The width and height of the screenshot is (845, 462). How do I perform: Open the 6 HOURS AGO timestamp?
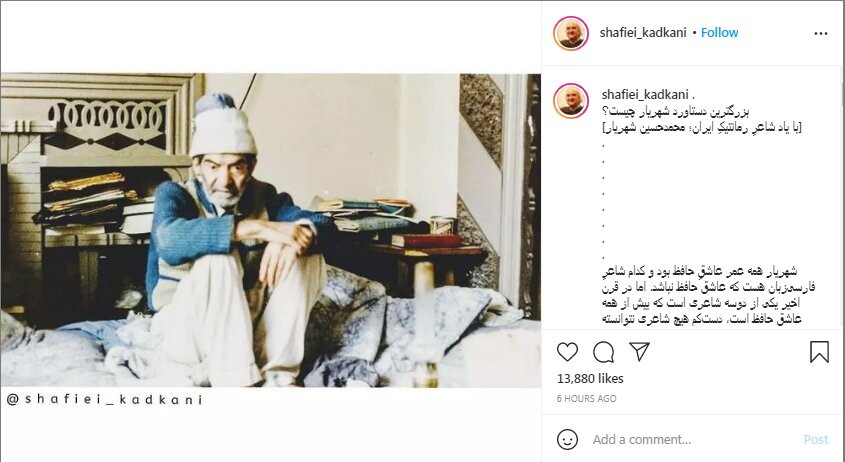(586, 398)
